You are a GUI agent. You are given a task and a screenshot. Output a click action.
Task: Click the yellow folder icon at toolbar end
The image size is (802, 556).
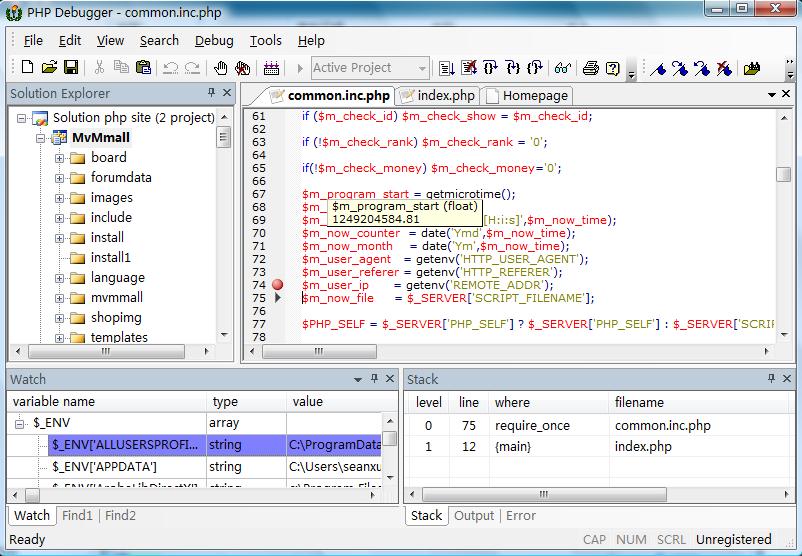(x=752, y=68)
